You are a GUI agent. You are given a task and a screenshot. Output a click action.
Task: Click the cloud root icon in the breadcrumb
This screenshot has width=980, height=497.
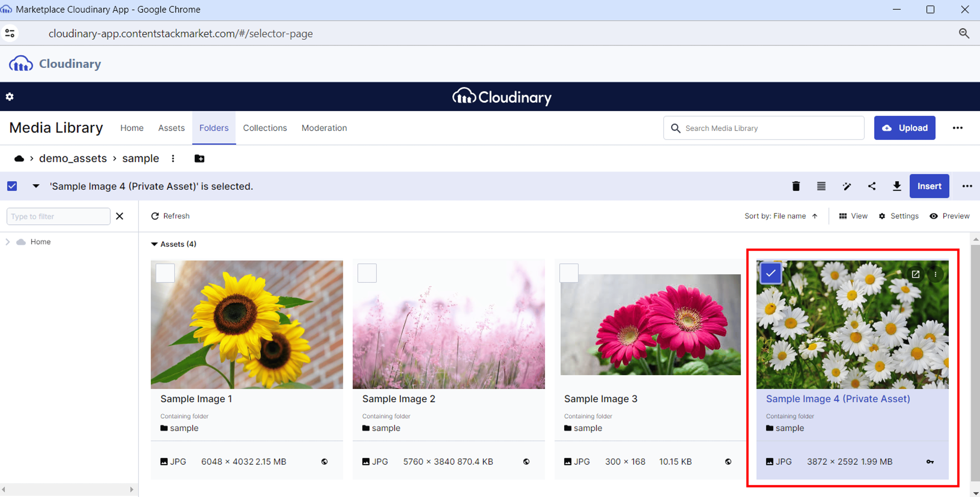(19, 159)
